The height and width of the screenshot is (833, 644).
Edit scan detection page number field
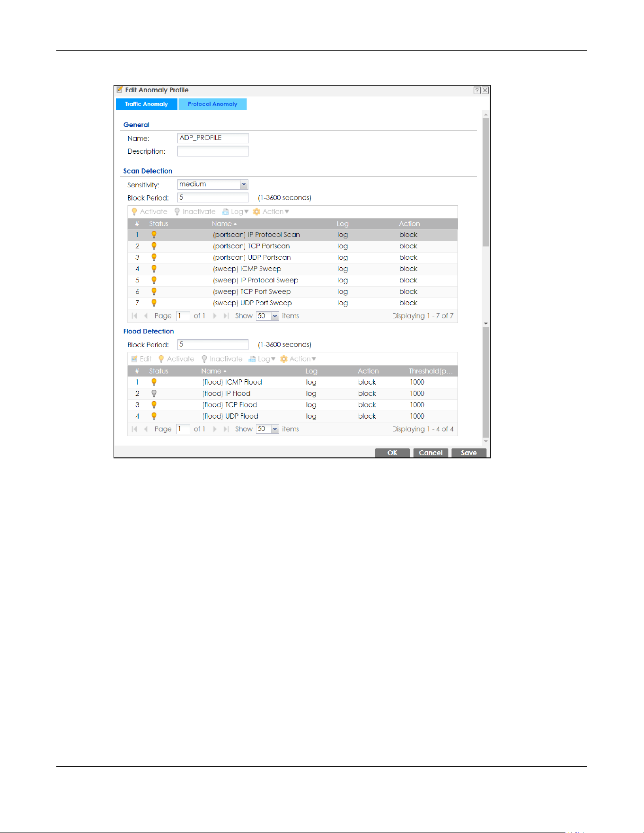point(183,316)
